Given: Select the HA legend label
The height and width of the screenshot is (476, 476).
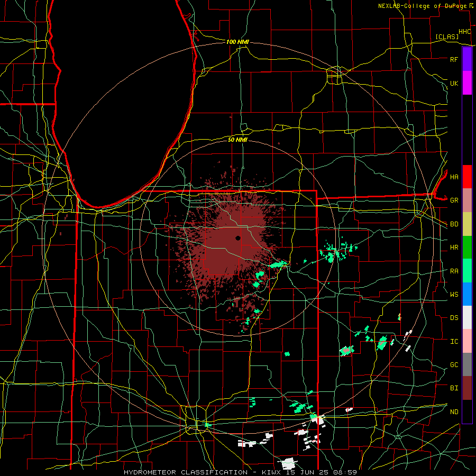Looking at the screenshot, I should tap(454, 177).
